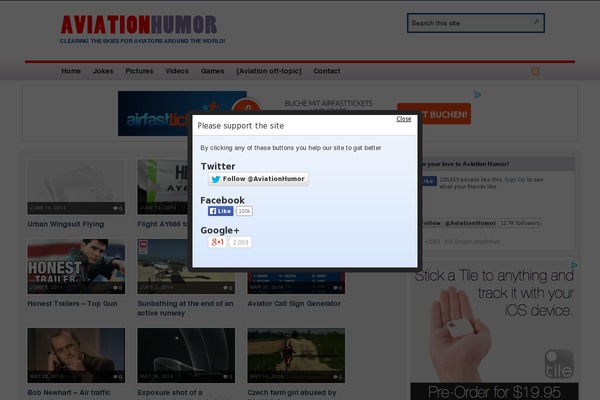Open the Videos menu item
The height and width of the screenshot is (400, 600).
177,71
